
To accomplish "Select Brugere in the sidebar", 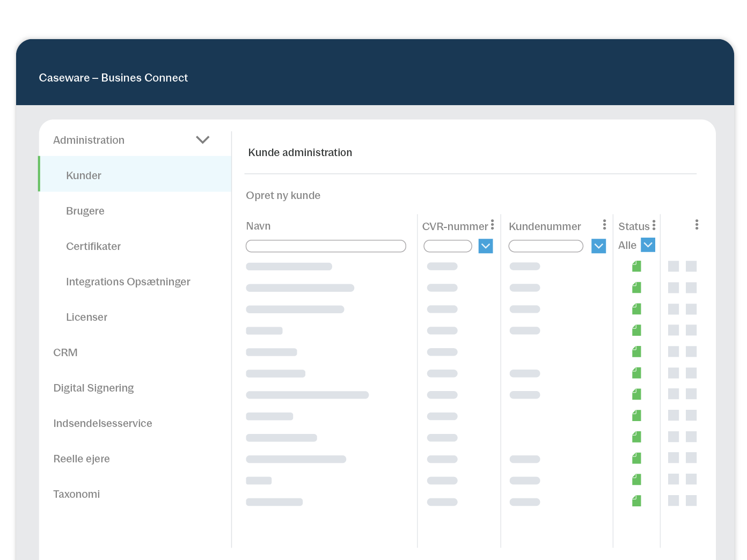I will [x=85, y=210].
